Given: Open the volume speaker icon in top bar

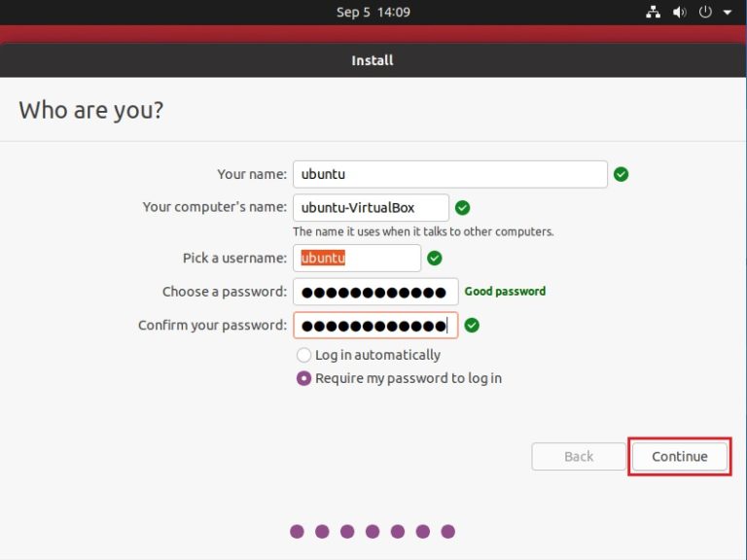Looking at the screenshot, I should [679, 12].
